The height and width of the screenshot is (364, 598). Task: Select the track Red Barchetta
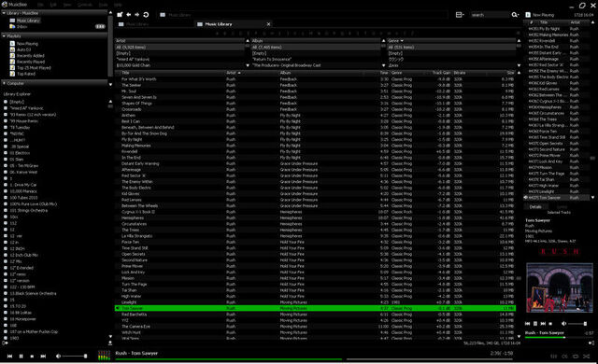pos(315,315)
